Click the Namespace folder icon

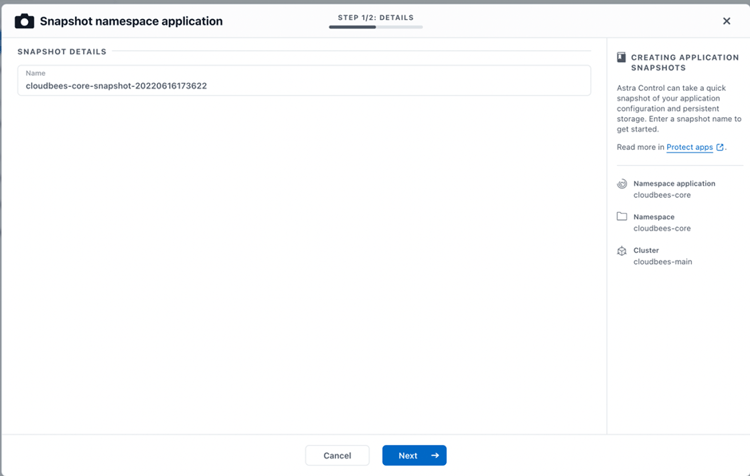tap(622, 217)
